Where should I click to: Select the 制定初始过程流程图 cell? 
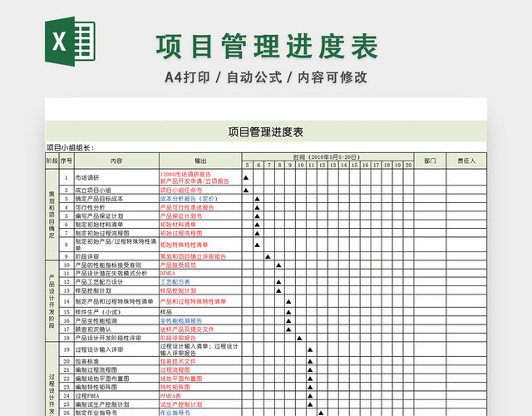[x=116, y=233]
